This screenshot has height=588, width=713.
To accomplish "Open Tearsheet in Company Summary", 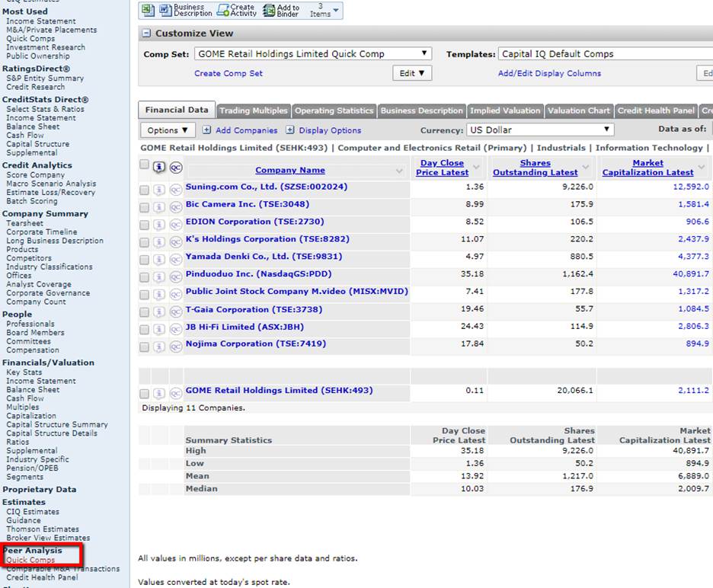I will point(24,223).
